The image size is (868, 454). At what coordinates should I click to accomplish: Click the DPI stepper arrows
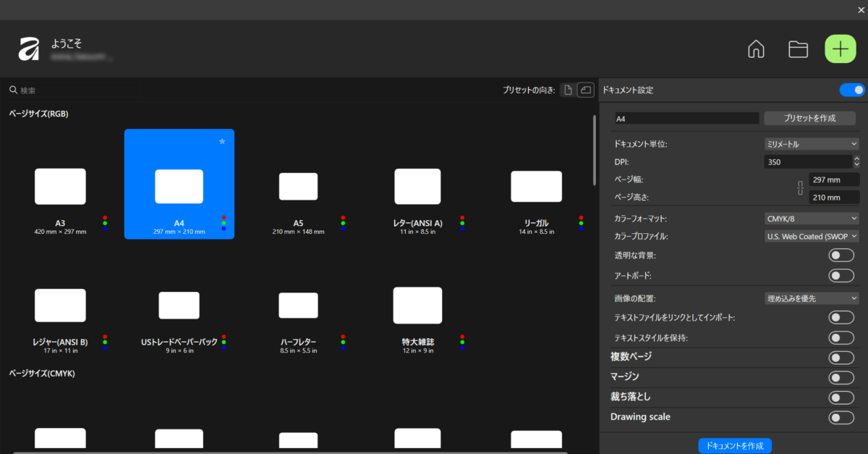coord(856,162)
